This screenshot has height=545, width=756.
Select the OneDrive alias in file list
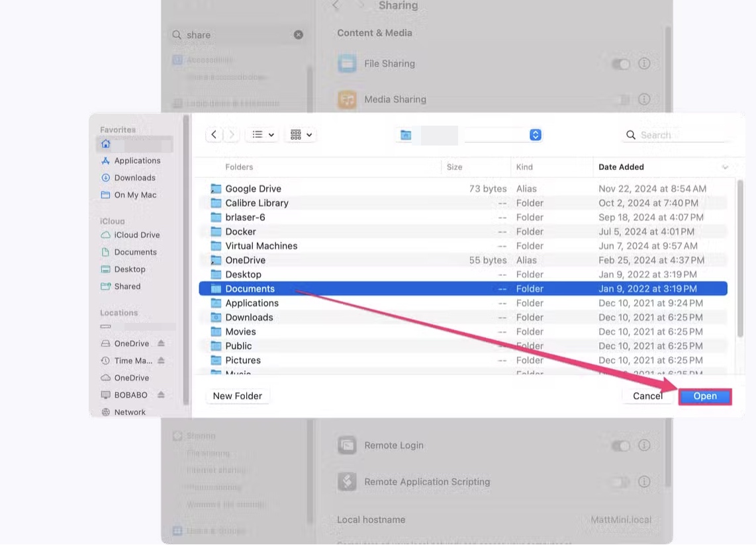tap(463, 260)
